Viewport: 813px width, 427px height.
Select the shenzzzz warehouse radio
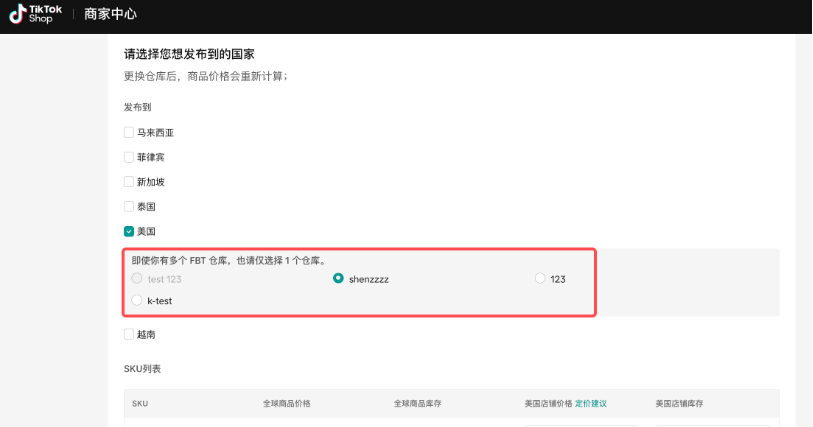(338, 279)
